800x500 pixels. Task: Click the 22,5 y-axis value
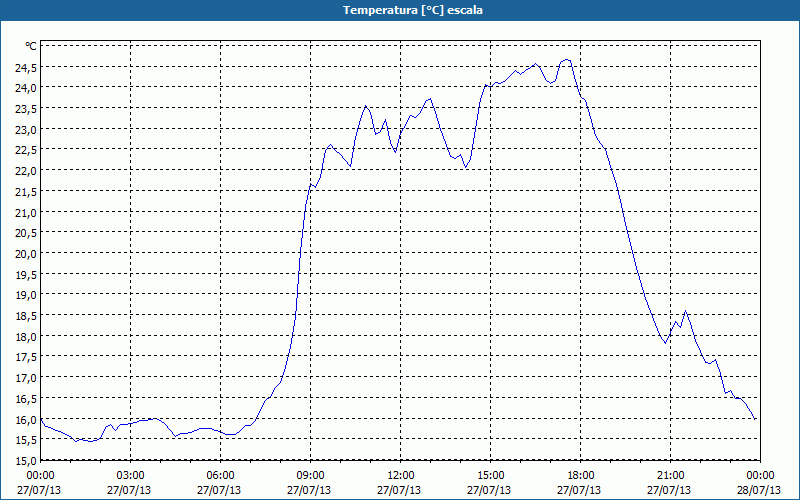coord(26,150)
